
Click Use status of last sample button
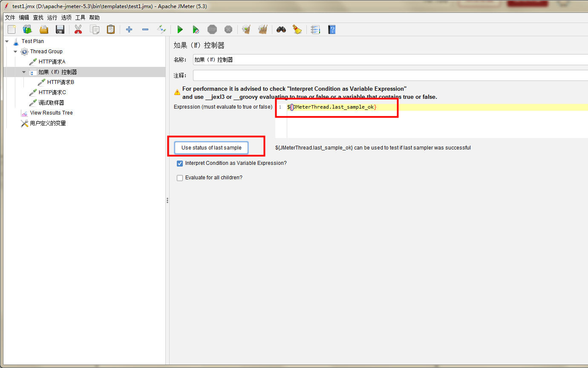pos(211,148)
